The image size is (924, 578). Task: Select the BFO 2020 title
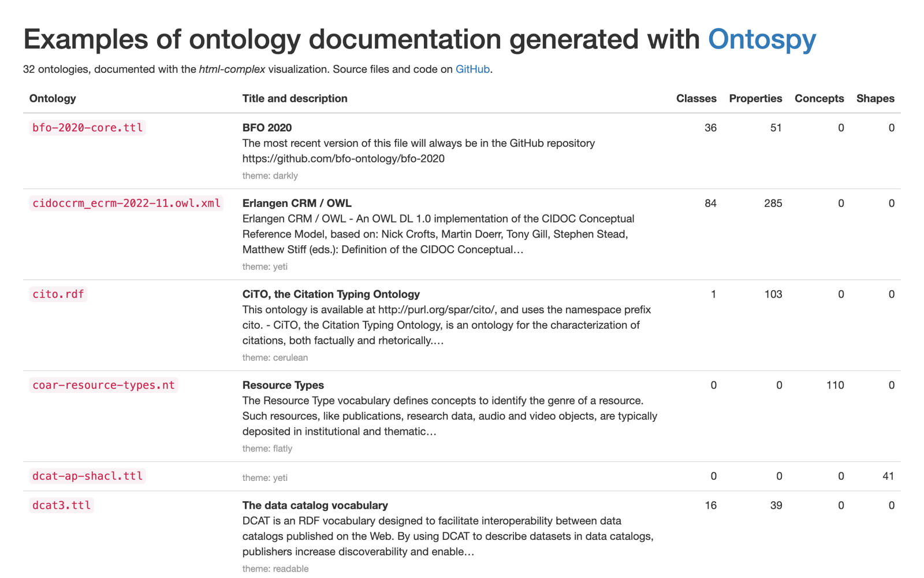pyautogui.click(x=267, y=128)
